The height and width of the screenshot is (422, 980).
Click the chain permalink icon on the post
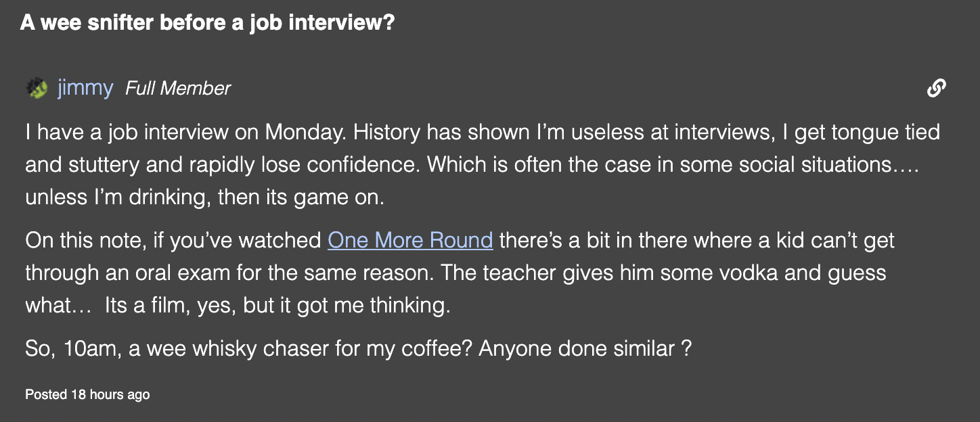[x=936, y=88]
